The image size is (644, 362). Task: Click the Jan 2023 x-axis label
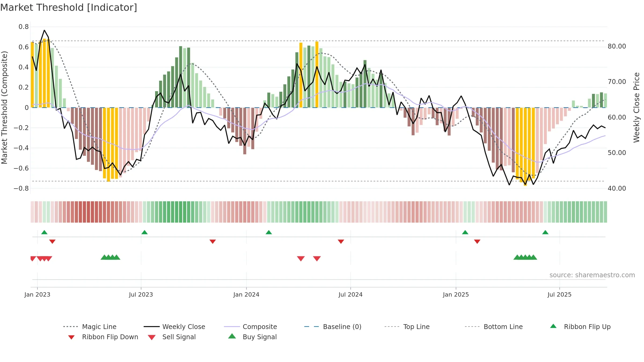37,294
